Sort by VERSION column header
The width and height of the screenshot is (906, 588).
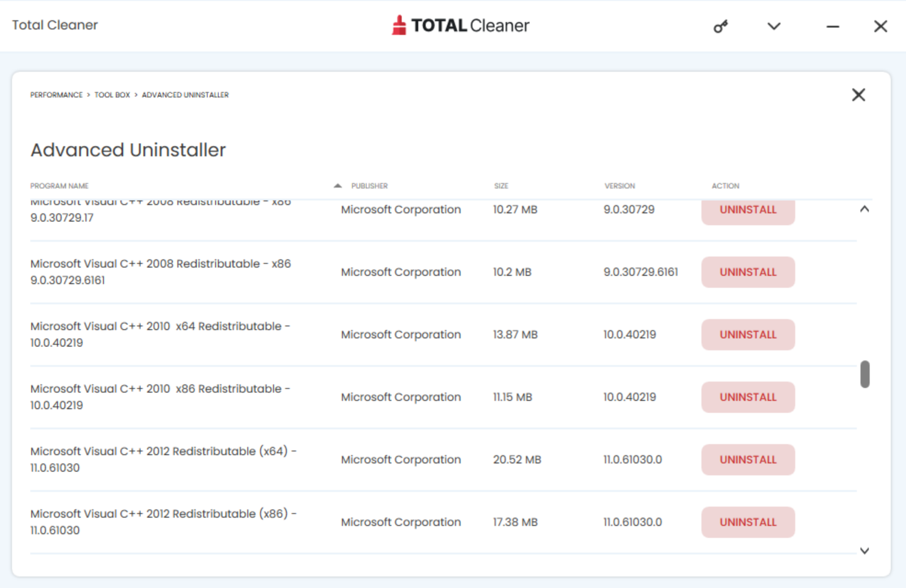[x=620, y=186]
